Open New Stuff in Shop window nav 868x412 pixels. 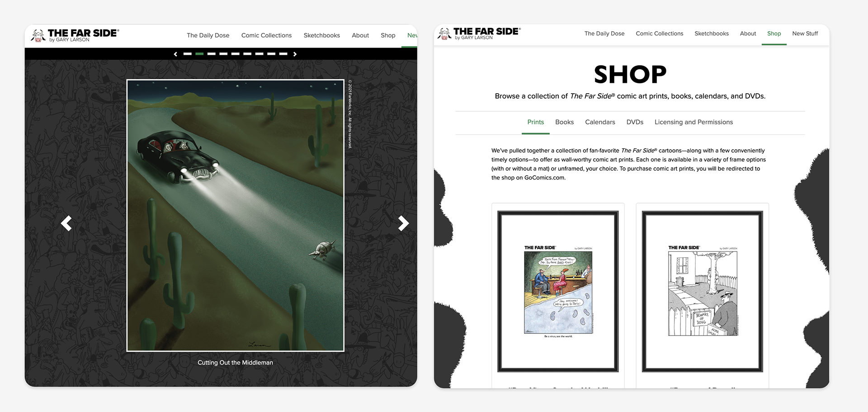(805, 33)
